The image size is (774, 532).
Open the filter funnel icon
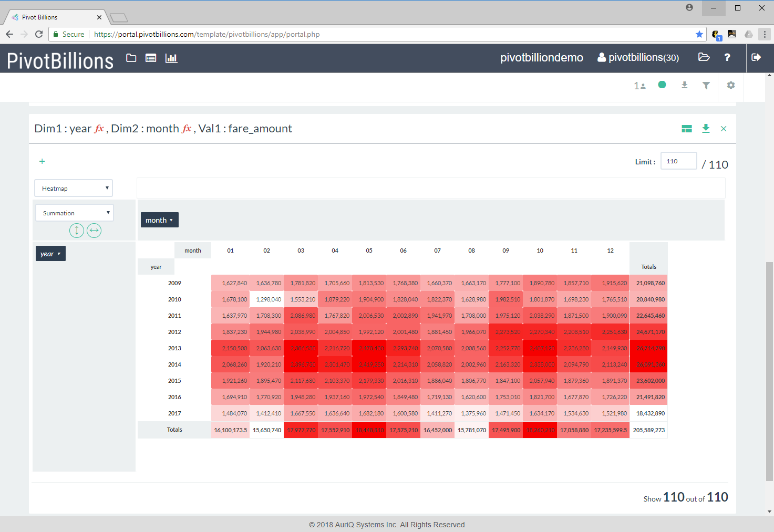click(x=706, y=85)
